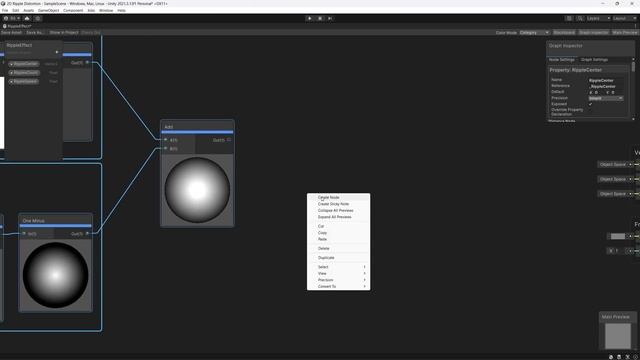Toggle the Main Preview panel button
This screenshot has width=640, height=360.
[624, 32]
